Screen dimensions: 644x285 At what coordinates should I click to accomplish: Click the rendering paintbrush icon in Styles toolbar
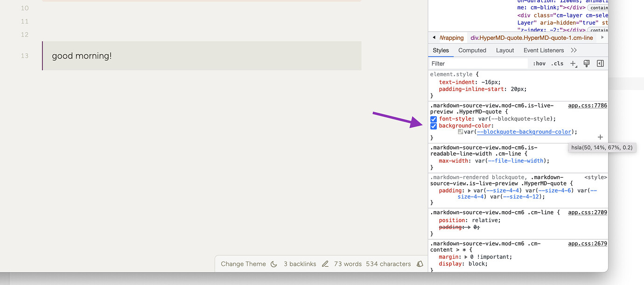pyautogui.click(x=587, y=63)
